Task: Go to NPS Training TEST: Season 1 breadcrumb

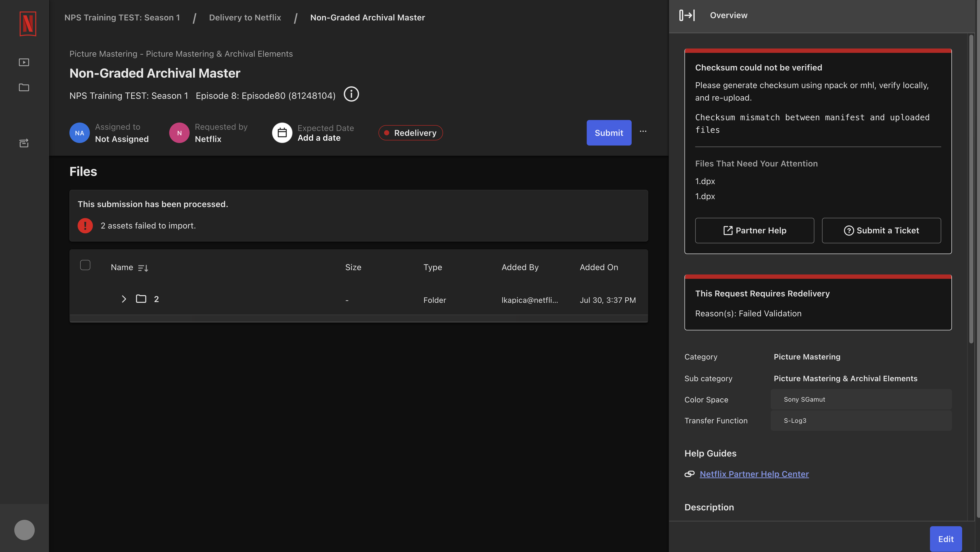Action: pos(122,18)
